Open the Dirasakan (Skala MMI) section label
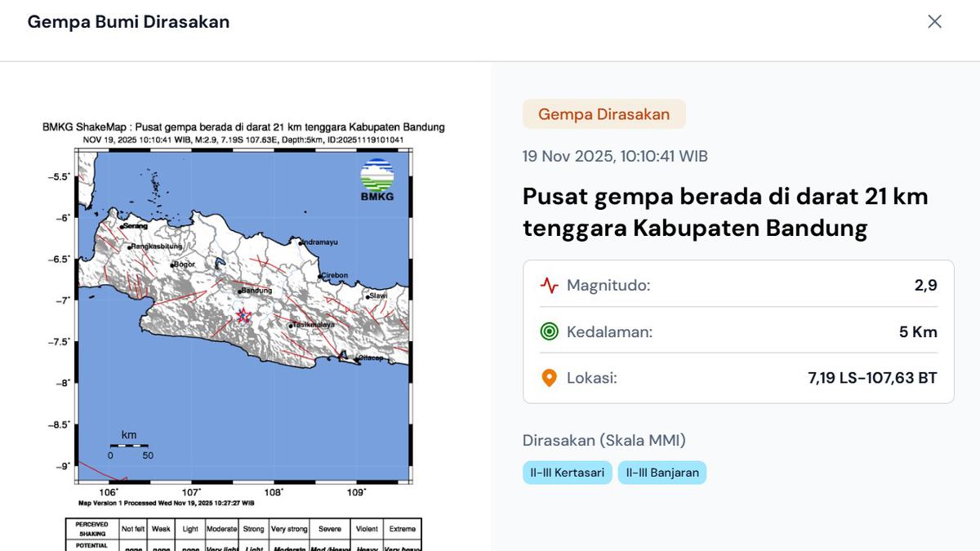Image resolution: width=980 pixels, height=551 pixels. tap(605, 440)
